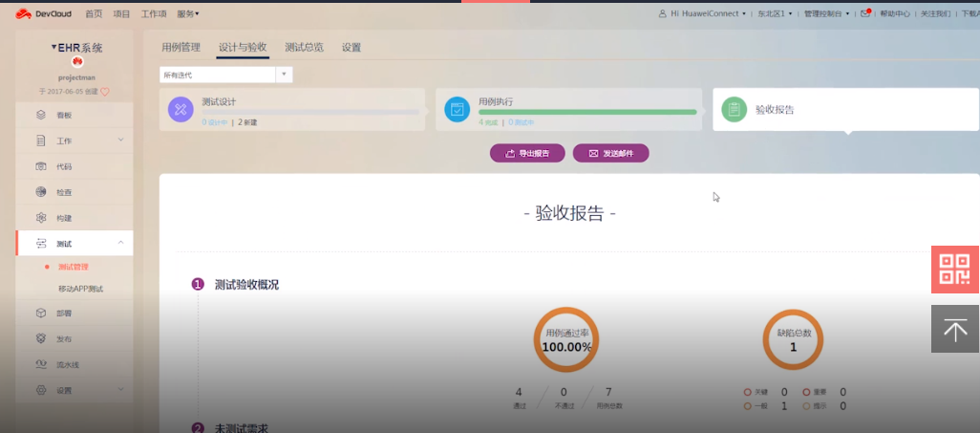The height and width of the screenshot is (433, 980).
Task: Expand the 管理控制台 dropdown
Action: (827, 13)
